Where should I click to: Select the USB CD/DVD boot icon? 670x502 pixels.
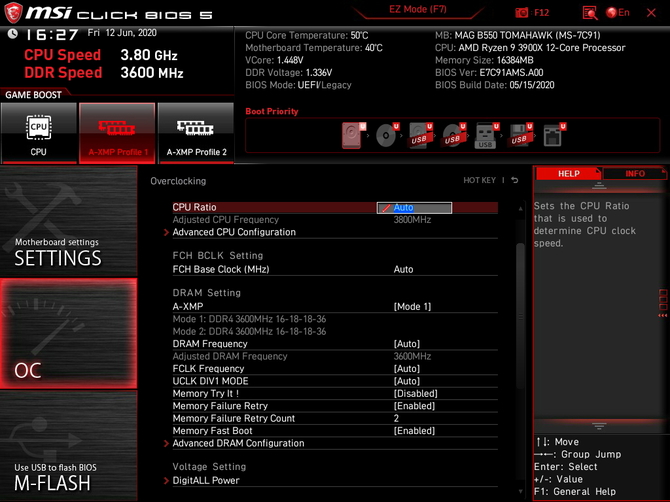(x=454, y=135)
